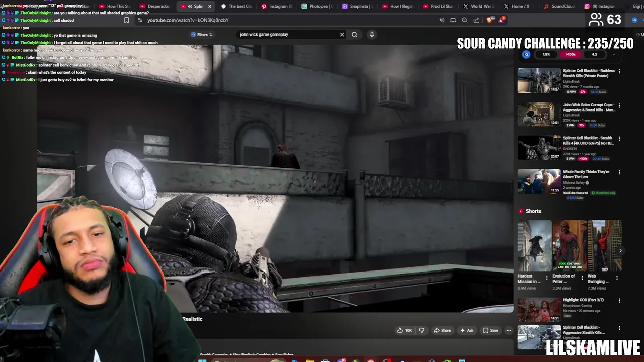This screenshot has height=362, width=644.
Task: Switch to the SnapInsta tab
Action: (x=357, y=6)
